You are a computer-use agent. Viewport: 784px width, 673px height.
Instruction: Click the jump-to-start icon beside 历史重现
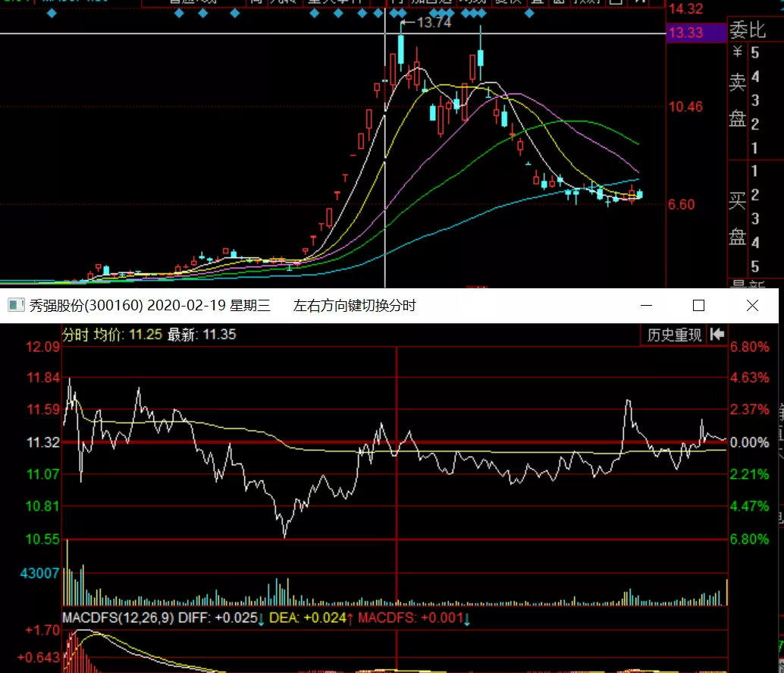717,335
